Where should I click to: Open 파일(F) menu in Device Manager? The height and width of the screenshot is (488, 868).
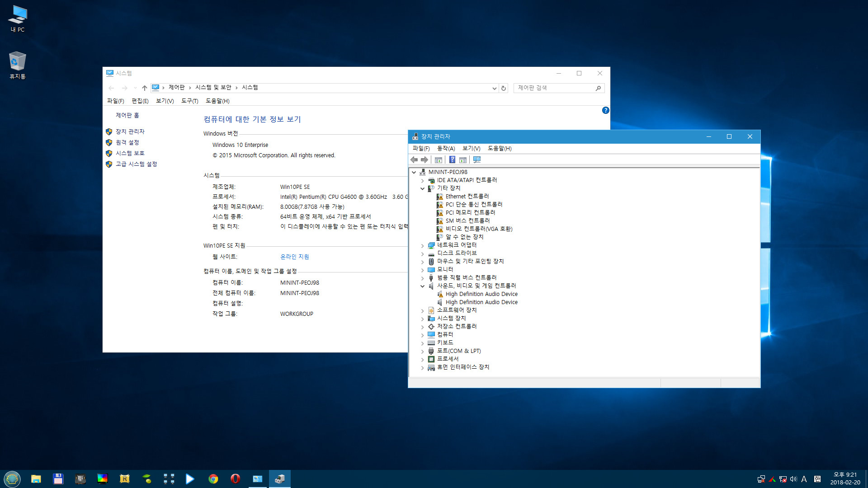(x=421, y=148)
